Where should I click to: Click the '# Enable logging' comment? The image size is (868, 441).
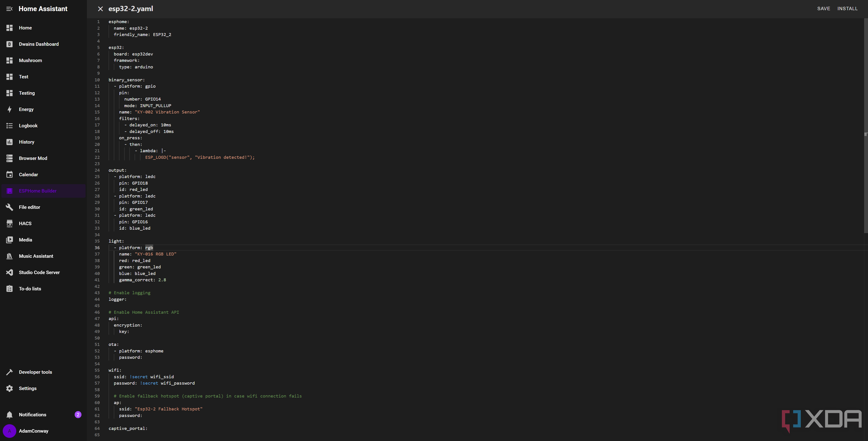pyautogui.click(x=129, y=293)
